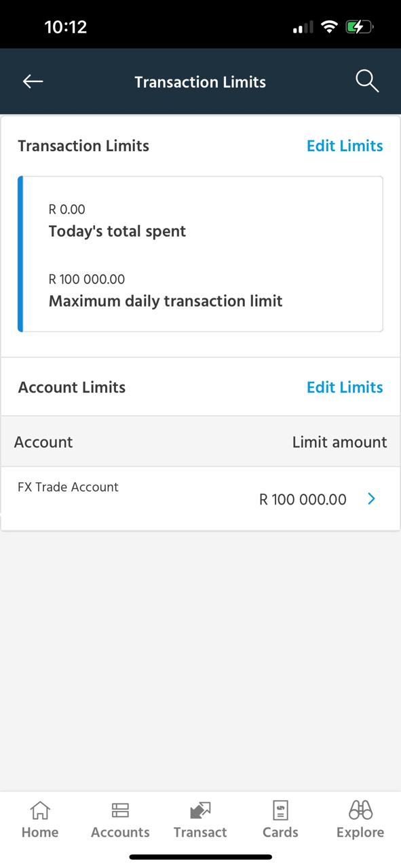Tap the clock showing 10:12

tap(66, 27)
